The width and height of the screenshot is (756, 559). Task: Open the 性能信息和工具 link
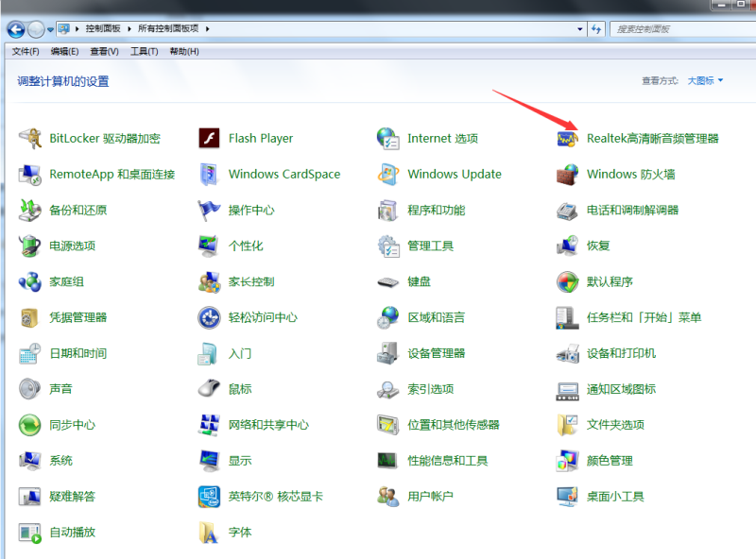[x=447, y=461]
